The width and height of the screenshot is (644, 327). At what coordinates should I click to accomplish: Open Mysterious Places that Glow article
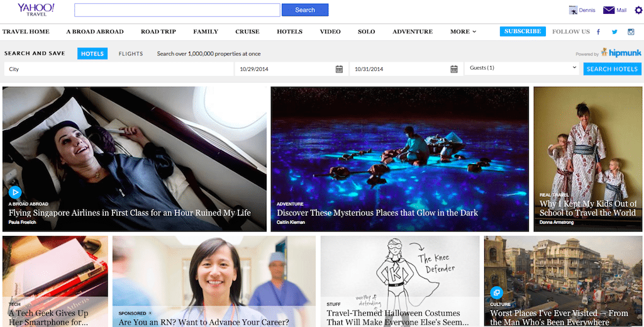(377, 213)
